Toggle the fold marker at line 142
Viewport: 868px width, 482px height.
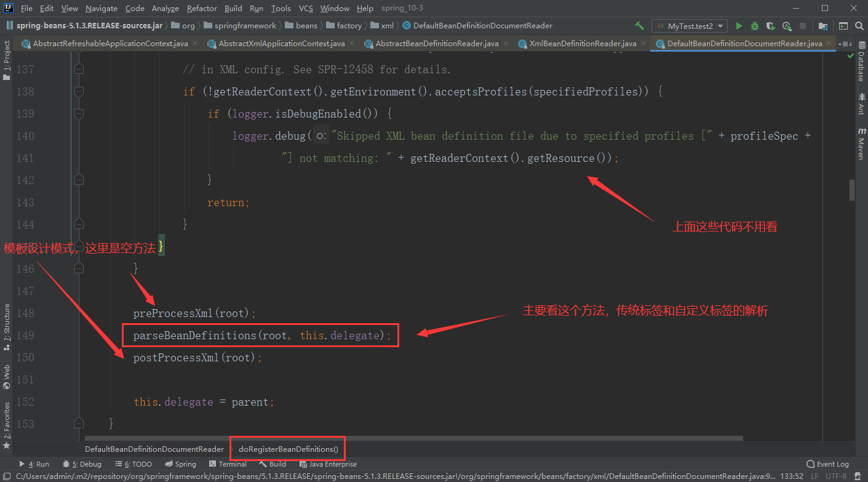78,180
